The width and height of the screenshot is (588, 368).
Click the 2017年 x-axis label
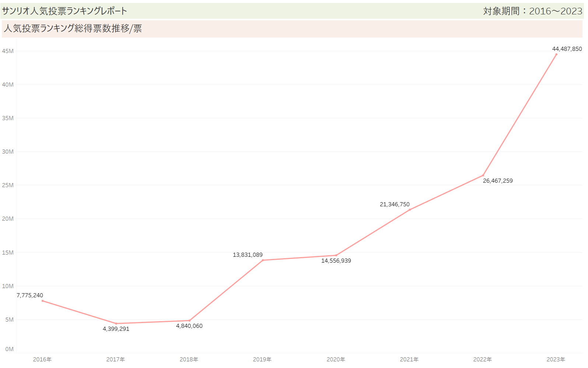point(116,359)
